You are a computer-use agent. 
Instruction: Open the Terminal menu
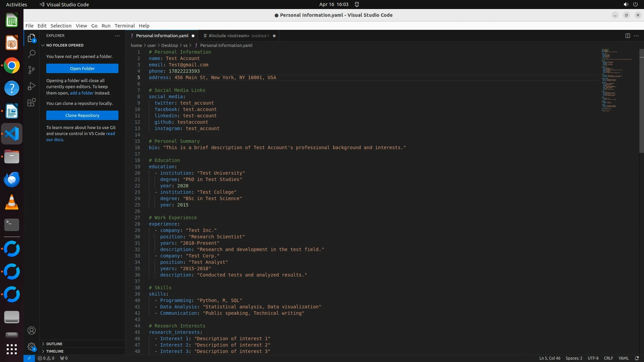[124, 26]
